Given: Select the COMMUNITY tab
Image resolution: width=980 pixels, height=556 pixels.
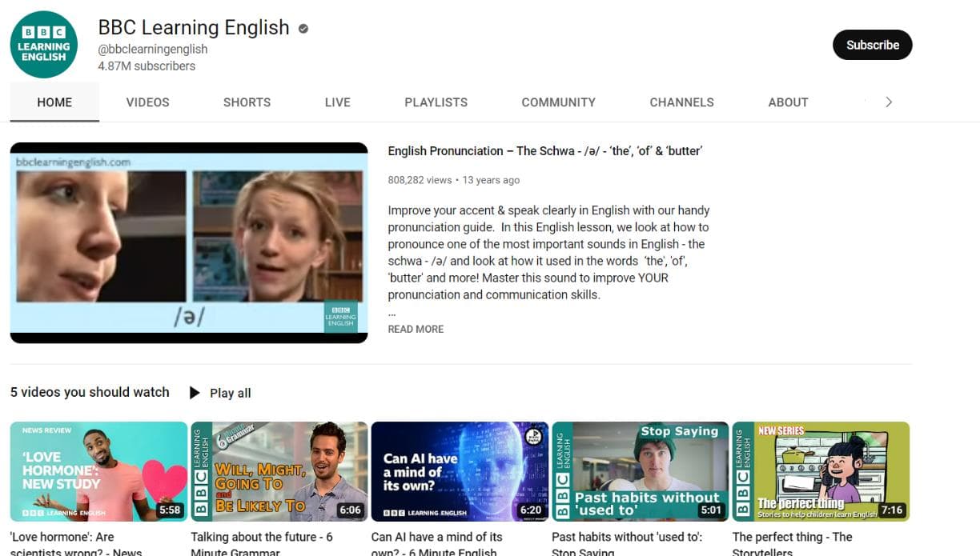Looking at the screenshot, I should click(558, 102).
